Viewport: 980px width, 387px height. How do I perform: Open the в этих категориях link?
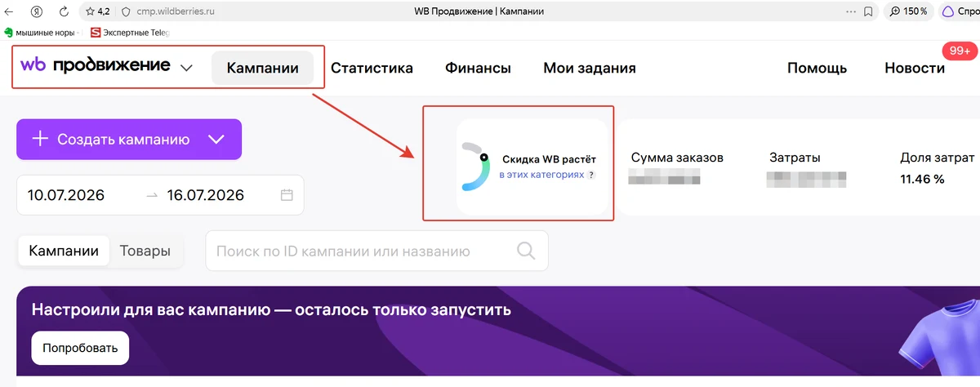pyautogui.click(x=541, y=175)
